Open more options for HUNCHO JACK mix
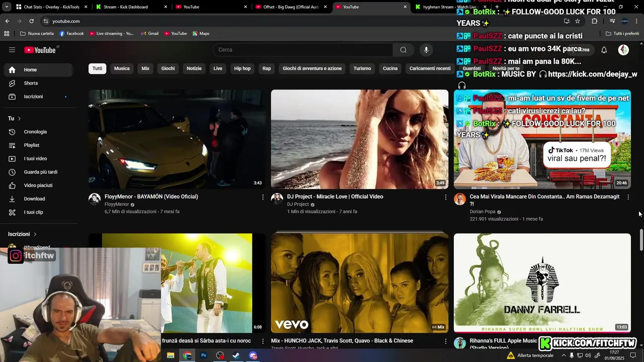The image size is (644, 362). (x=445, y=341)
